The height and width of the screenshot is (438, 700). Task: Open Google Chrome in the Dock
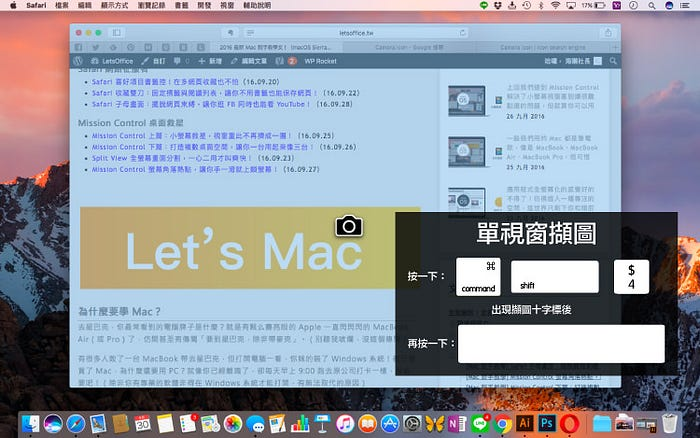click(x=502, y=423)
